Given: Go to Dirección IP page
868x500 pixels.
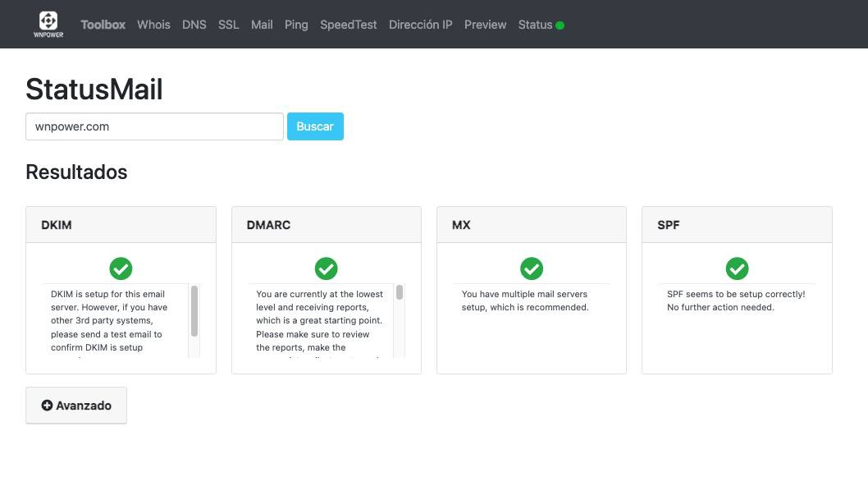Looking at the screenshot, I should click(x=421, y=25).
